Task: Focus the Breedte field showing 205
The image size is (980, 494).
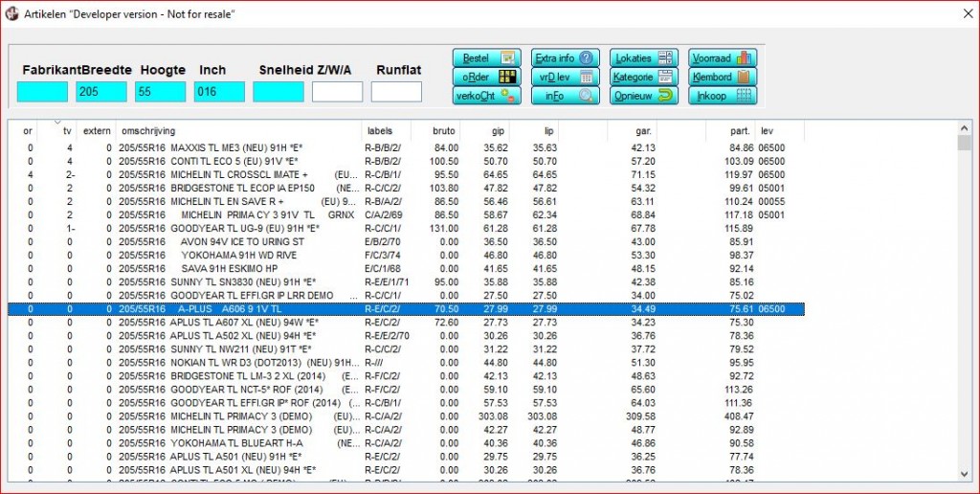Action: pos(101,92)
